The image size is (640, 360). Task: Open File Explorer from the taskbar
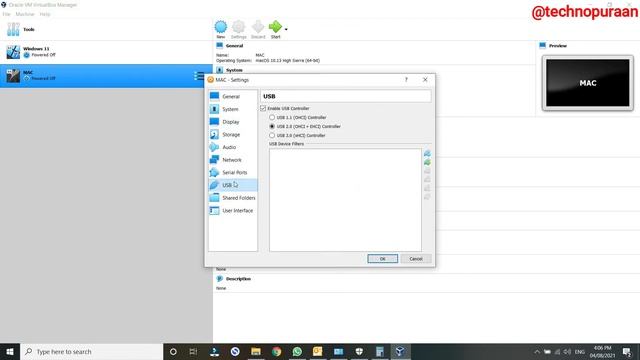256,351
